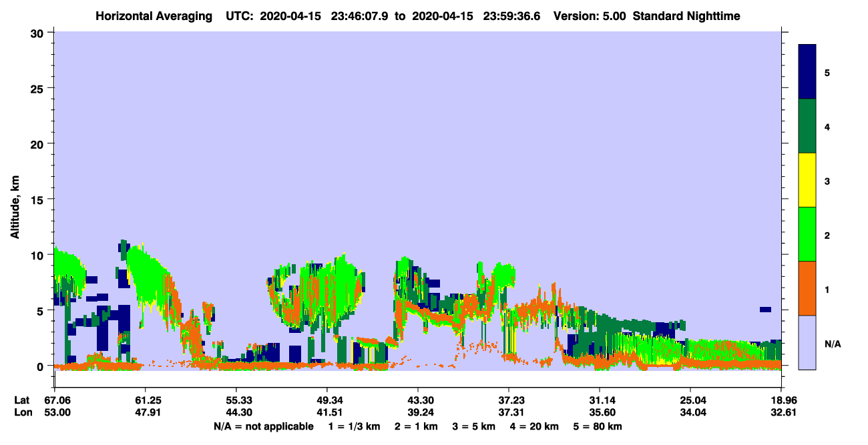Click the dark blue 80 km colorbar segment
Screen dimensions: 868x445
click(x=807, y=72)
